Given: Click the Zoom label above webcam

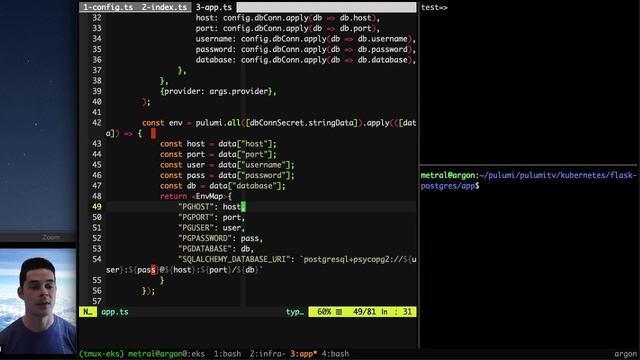Looking at the screenshot, I should click(51, 237).
